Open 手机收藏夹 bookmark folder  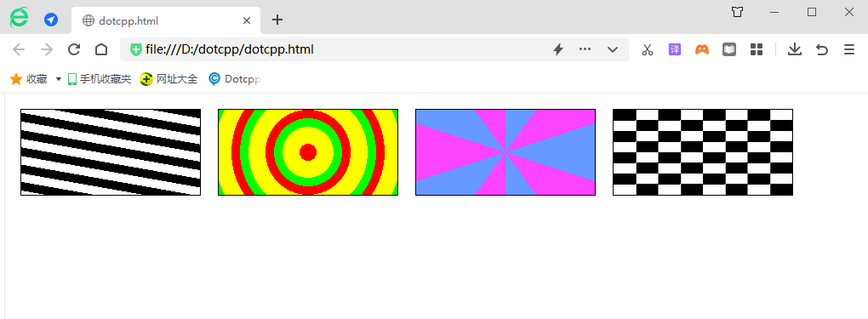point(99,78)
